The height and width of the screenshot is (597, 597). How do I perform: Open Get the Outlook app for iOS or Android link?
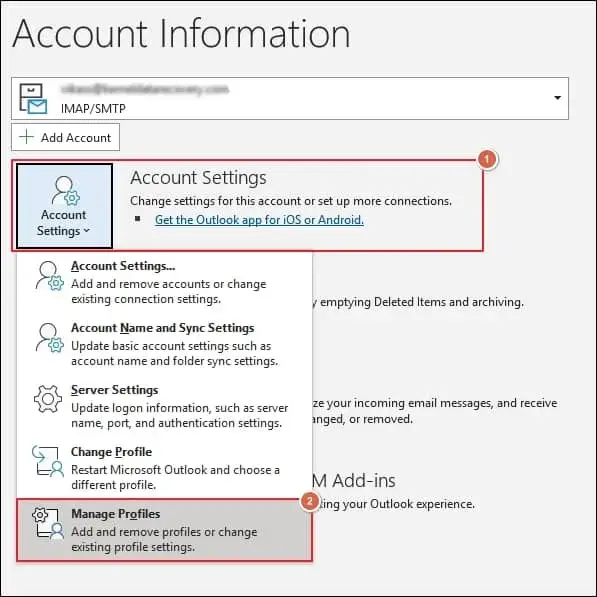click(259, 220)
